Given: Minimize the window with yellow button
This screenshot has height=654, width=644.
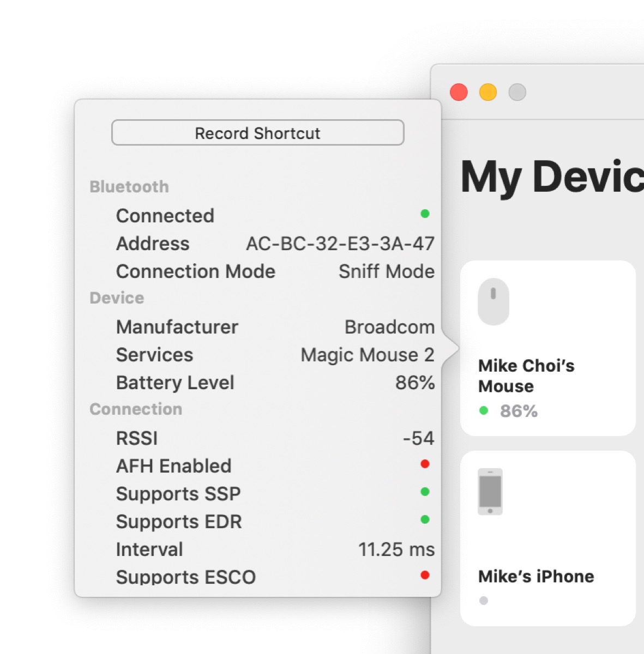Looking at the screenshot, I should pyautogui.click(x=488, y=92).
